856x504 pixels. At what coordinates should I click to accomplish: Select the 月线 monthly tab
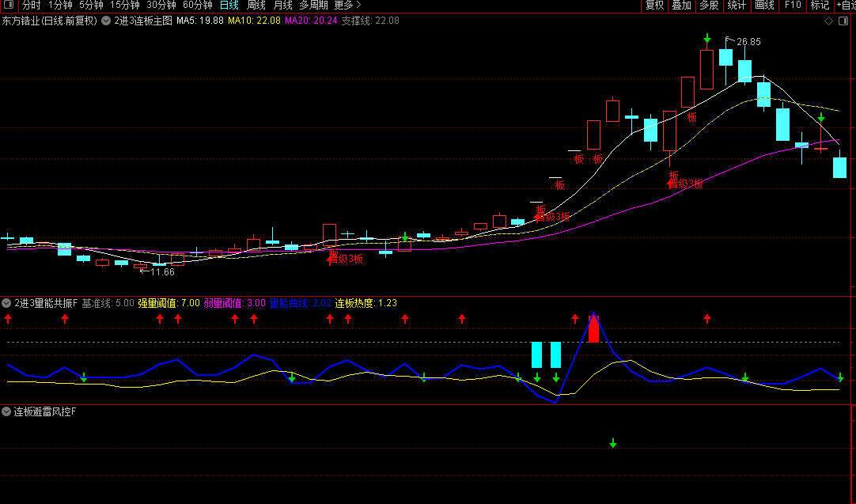(282, 5)
